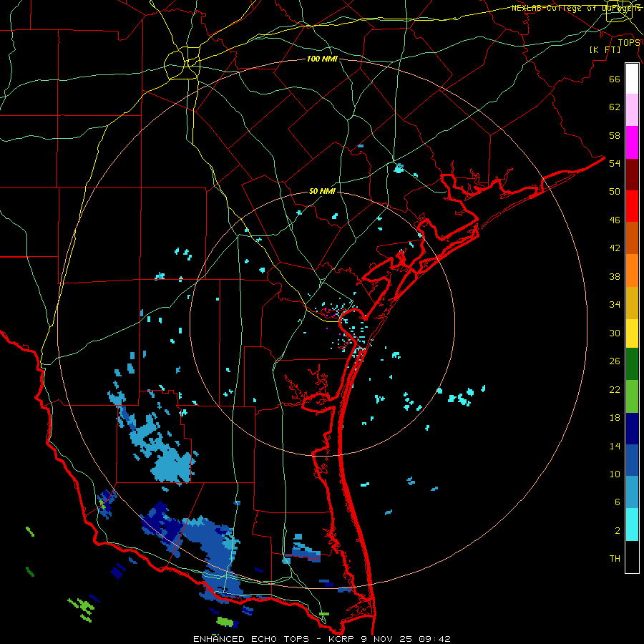Viewport: 644px width, 644px height.
Task: Click the magenta legend swatch
Action: tap(632, 142)
